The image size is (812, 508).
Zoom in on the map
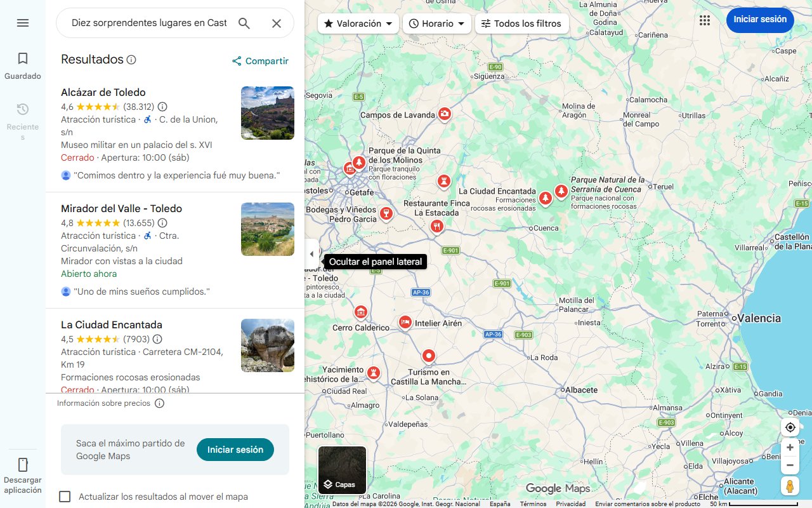pos(790,448)
